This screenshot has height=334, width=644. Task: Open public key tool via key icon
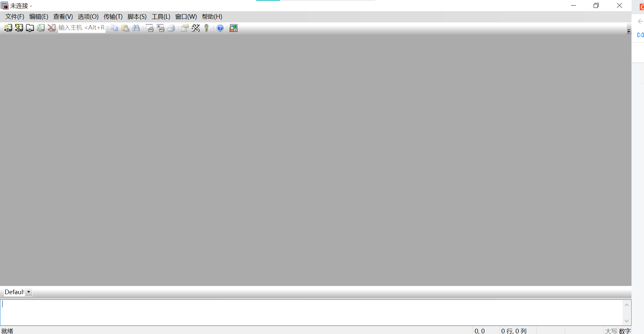point(207,28)
